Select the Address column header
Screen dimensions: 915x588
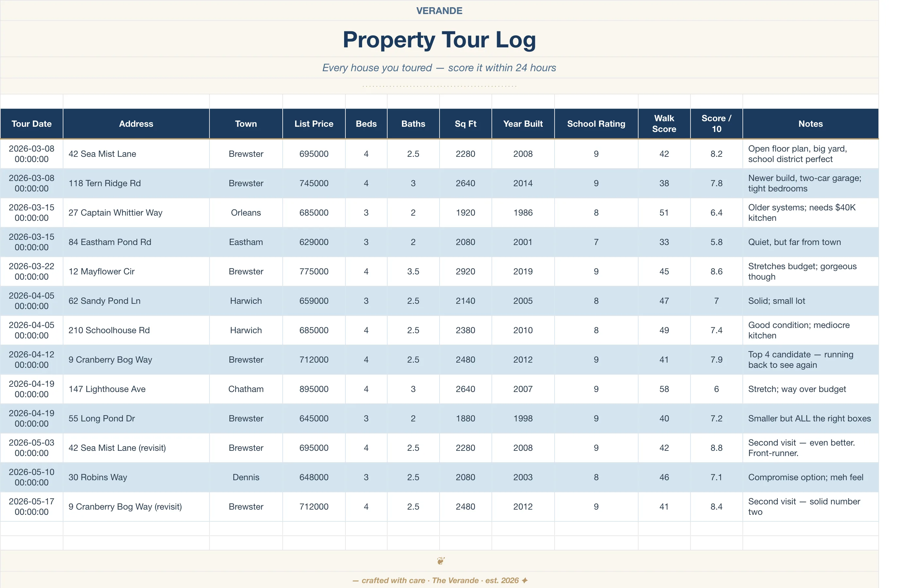[136, 124]
